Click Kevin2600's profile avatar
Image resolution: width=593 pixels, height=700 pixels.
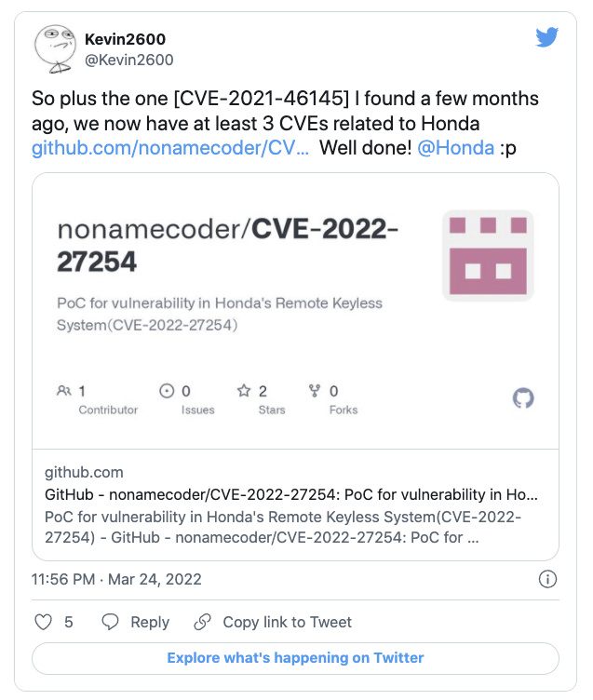pos(57,49)
